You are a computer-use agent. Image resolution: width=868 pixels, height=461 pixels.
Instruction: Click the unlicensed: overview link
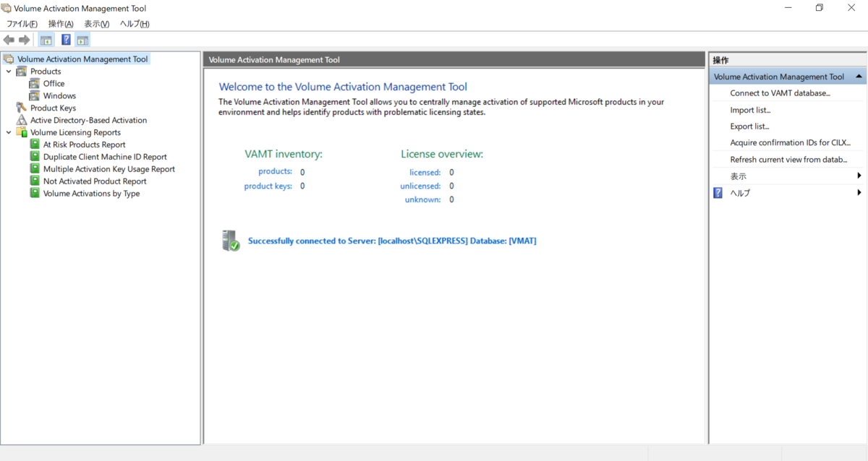(420, 186)
